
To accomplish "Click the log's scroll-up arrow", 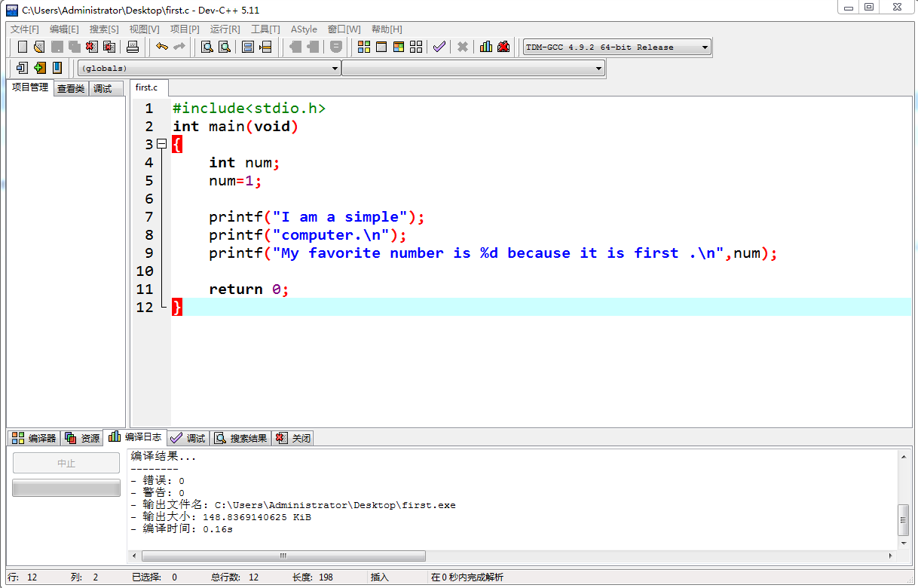I will [x=903, y=457].
